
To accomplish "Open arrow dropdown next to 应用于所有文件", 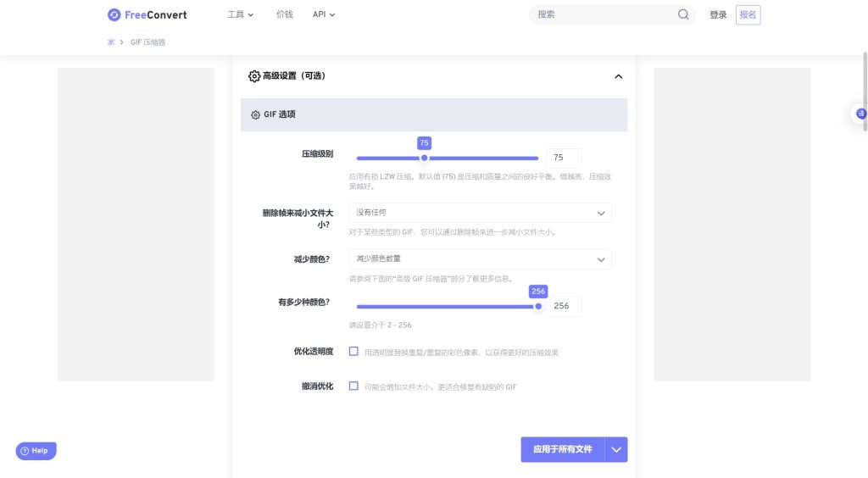I will pos(616,449).
